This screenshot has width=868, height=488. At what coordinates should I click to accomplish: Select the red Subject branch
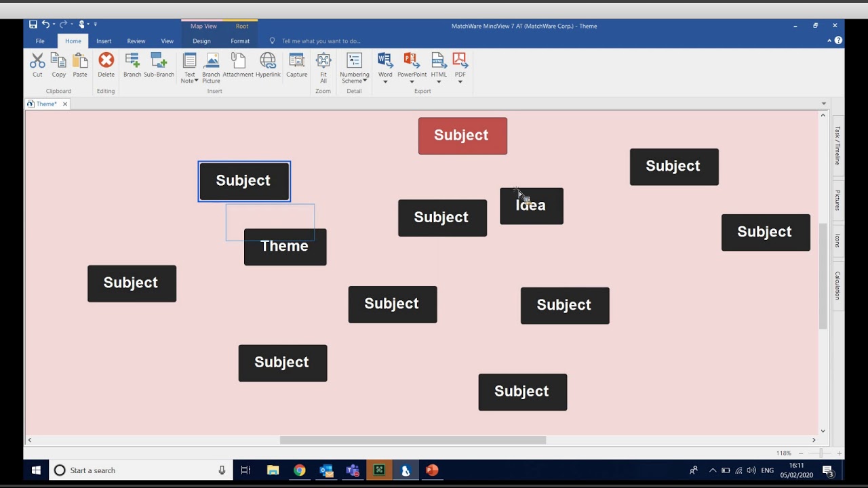point(462,136)
